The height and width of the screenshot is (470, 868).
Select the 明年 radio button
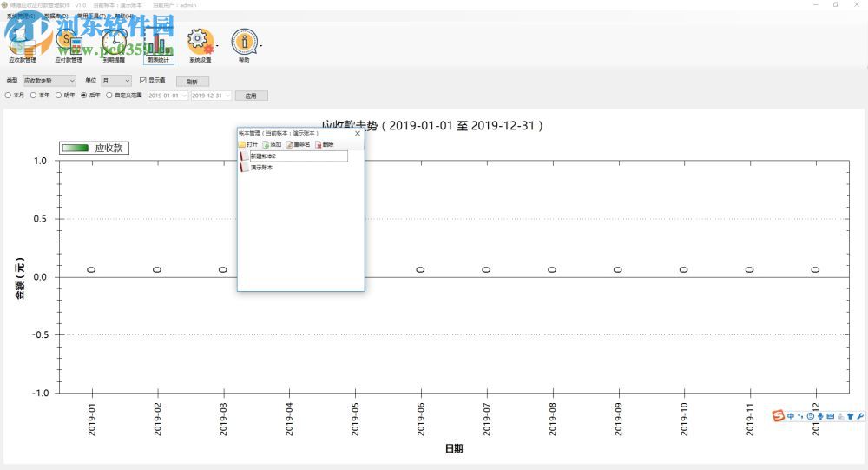coord(59,96)
